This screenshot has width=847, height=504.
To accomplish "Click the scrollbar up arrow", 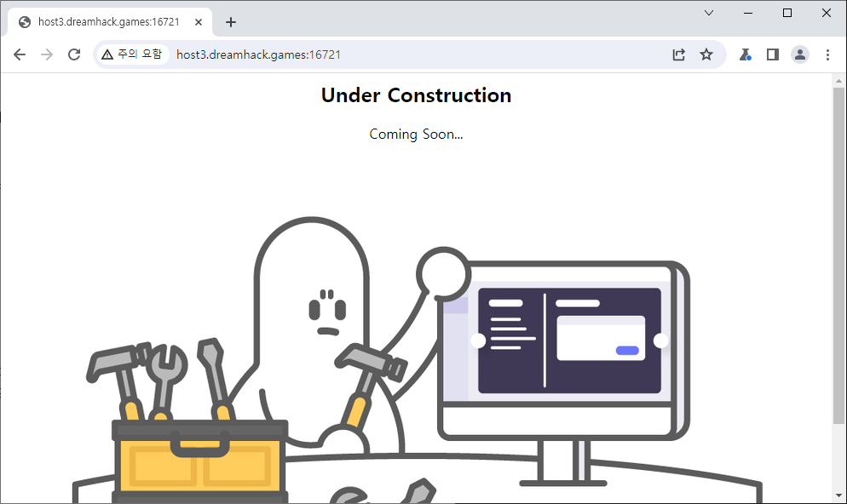I will (838, 80).
